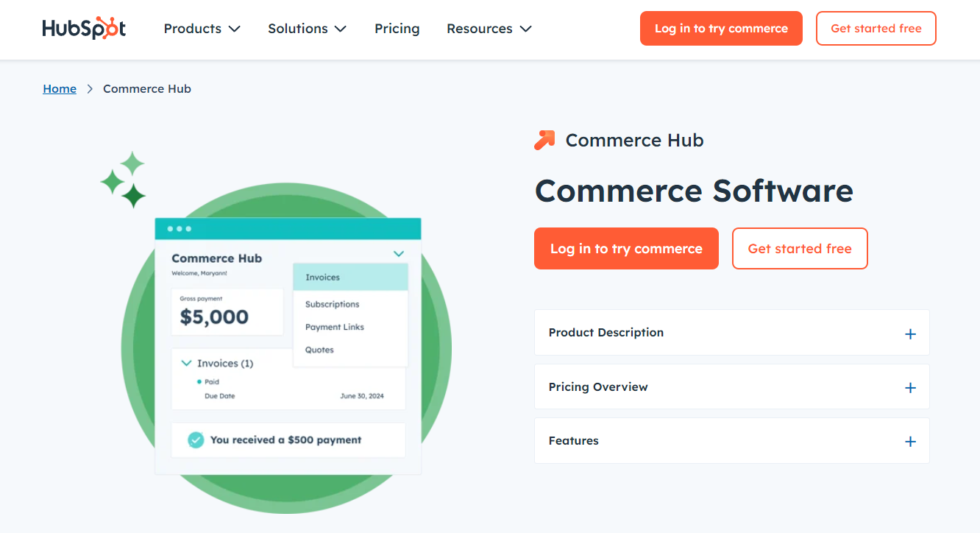Click the plus icon beside Features
Viewport: 980px width, 533px height.
(x=910, y=441)
